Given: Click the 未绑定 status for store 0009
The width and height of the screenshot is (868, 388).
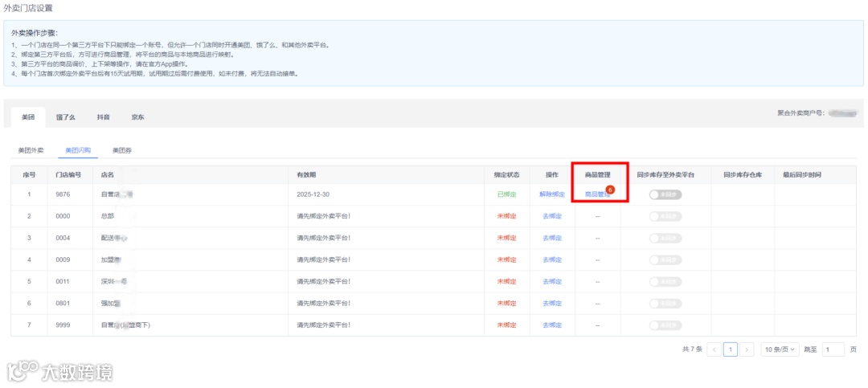Looking at the screenshot, I should [506, 259].
